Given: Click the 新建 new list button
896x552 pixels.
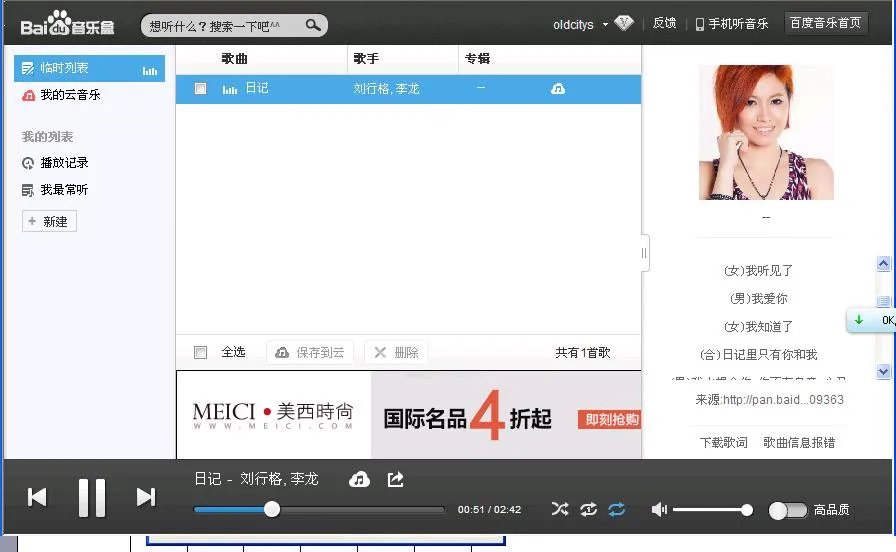Looking at the screenshot, I should click(x=49, y=222).
